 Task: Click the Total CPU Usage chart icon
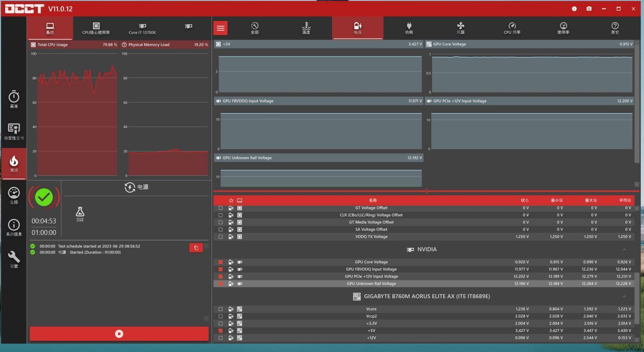click(33, 45)
